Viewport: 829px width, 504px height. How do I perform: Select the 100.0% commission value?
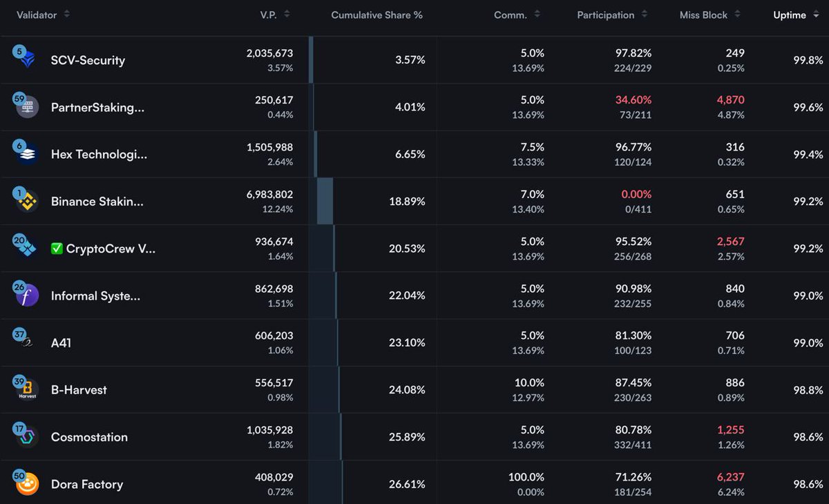coord(526,477)
